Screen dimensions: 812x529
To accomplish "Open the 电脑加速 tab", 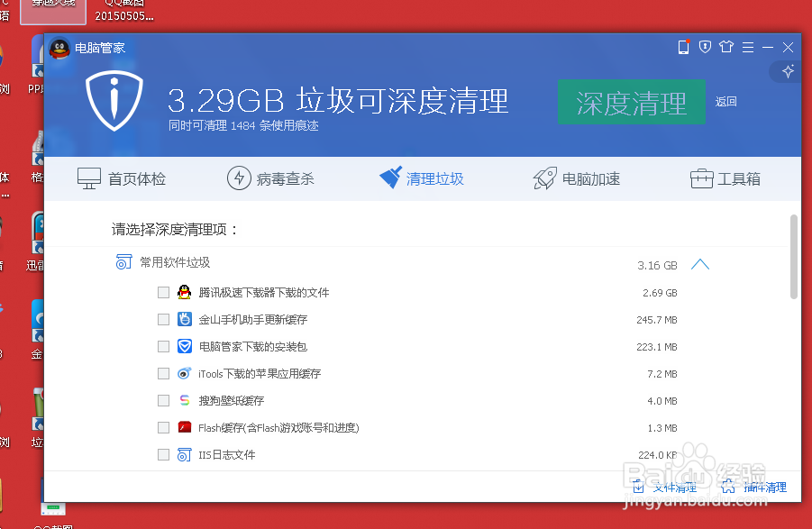I will (577, 178).
